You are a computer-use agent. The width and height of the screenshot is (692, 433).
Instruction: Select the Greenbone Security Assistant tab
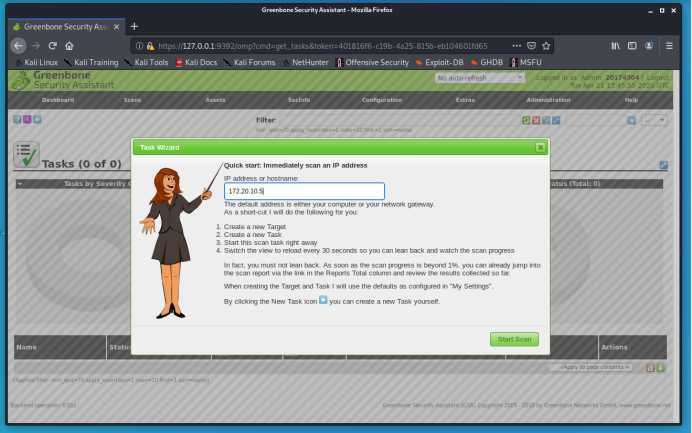point(66,27)
